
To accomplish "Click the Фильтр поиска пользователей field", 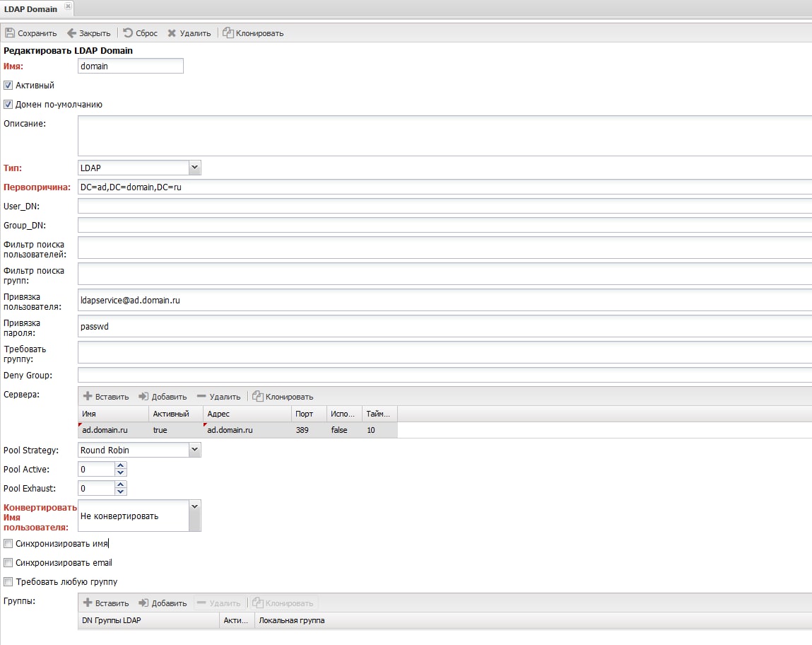I will coord(445,248).
